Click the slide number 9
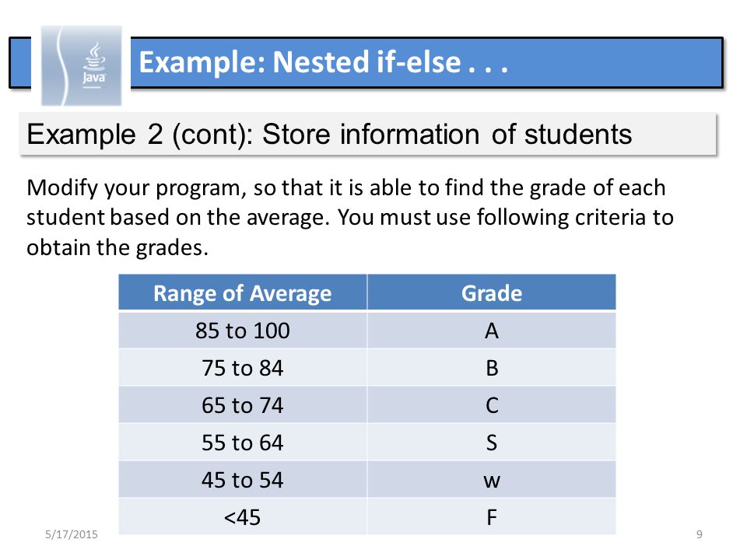This screenshot has height=560, width=747. pos(700,534)
